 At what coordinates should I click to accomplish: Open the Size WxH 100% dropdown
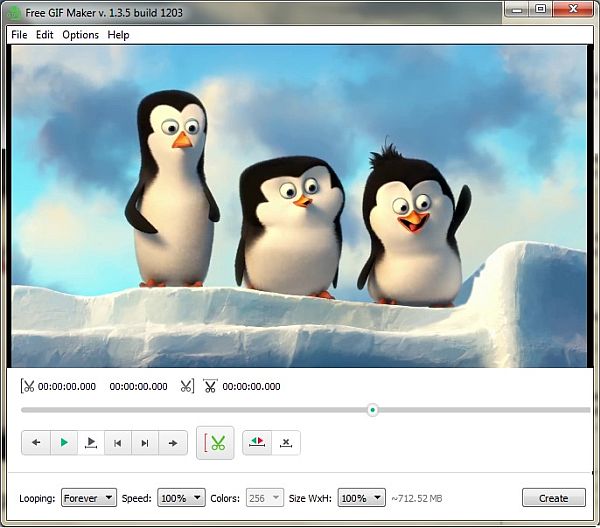pyautogui.click(x=361, y=498)
